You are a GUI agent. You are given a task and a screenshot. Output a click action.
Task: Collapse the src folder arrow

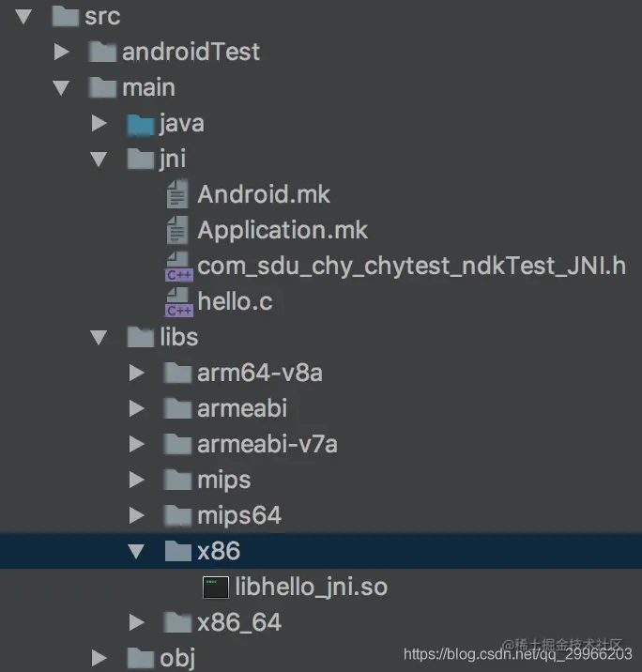[x=23, y=16]
